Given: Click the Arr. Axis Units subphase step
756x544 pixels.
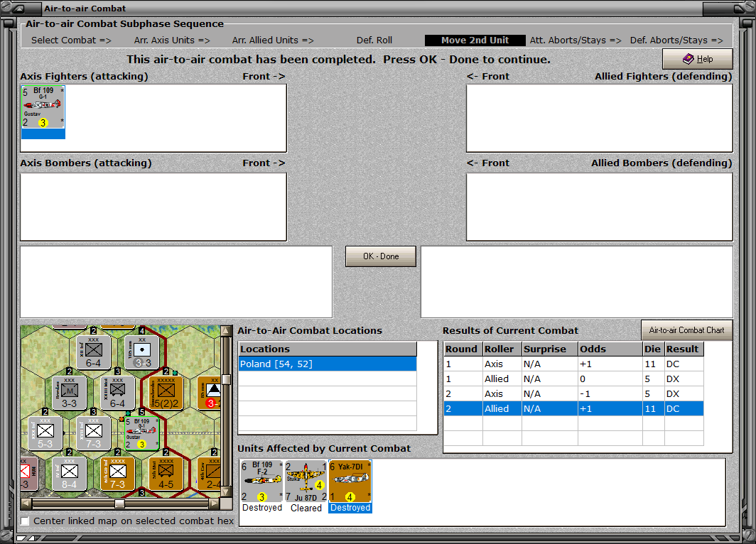Looking at the screenshot, I should (172, 40).
